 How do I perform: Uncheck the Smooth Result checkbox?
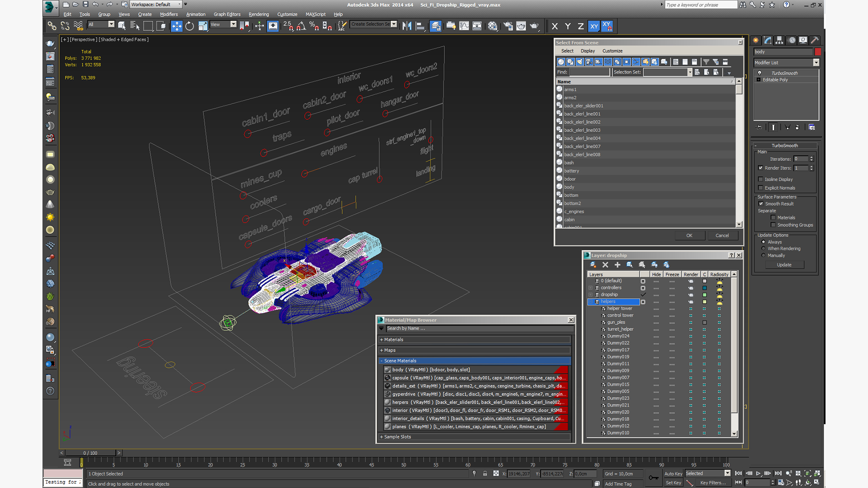coord(760,204)
